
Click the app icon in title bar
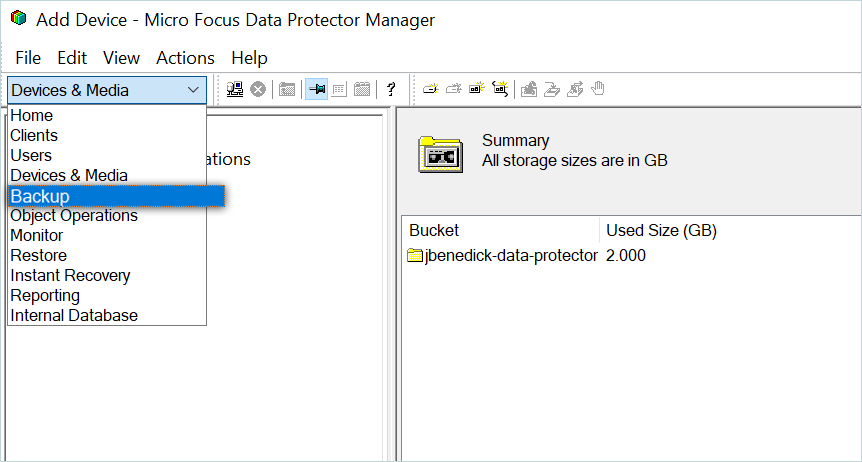[x=17, y=19]
